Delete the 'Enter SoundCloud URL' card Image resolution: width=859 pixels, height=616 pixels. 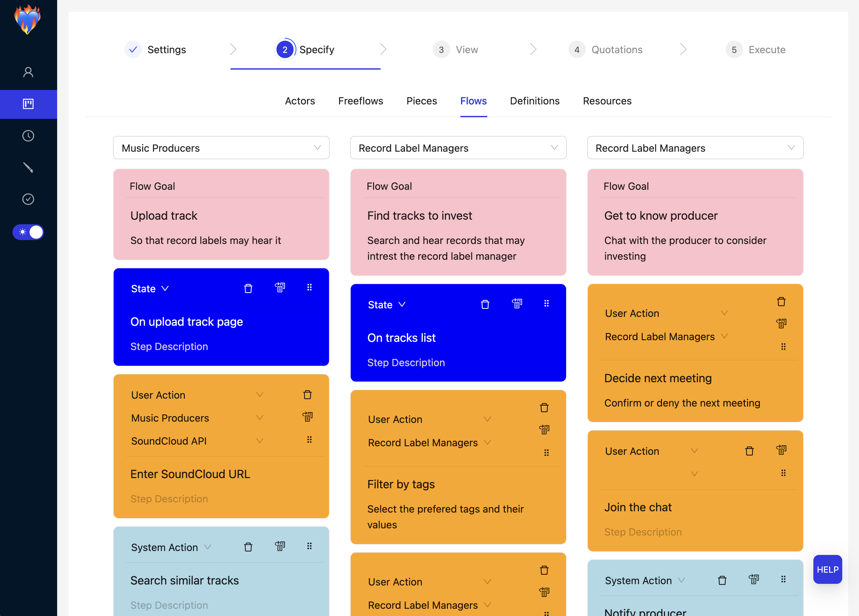coord(308,395)
